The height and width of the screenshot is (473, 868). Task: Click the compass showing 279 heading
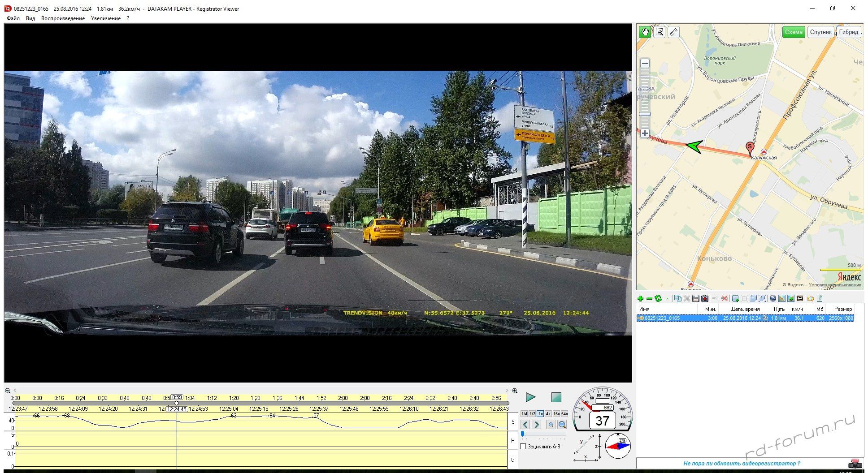click(618, 446)
